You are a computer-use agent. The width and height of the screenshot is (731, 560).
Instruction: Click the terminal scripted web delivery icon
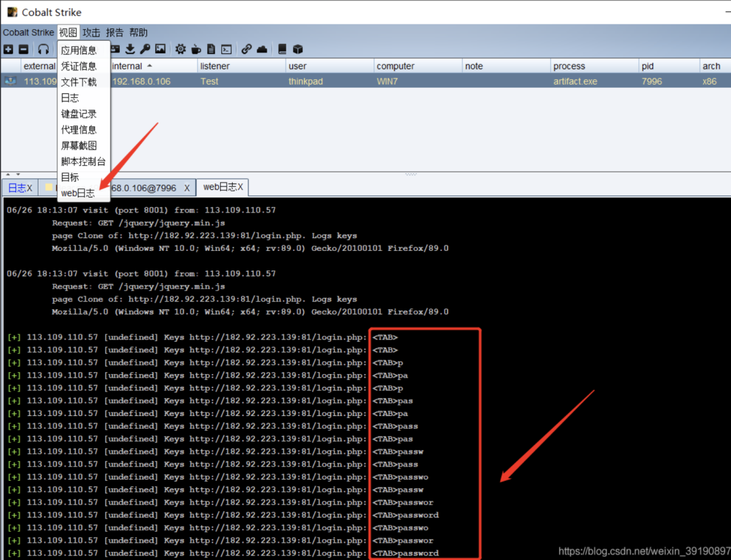click(227, 49)
